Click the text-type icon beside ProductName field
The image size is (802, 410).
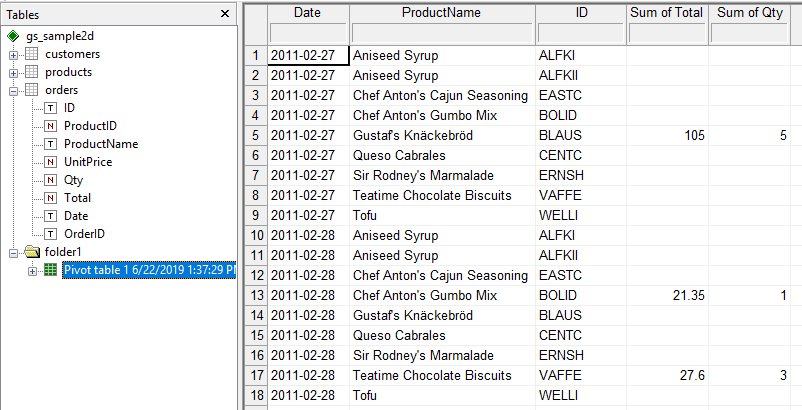pos(50,144)
